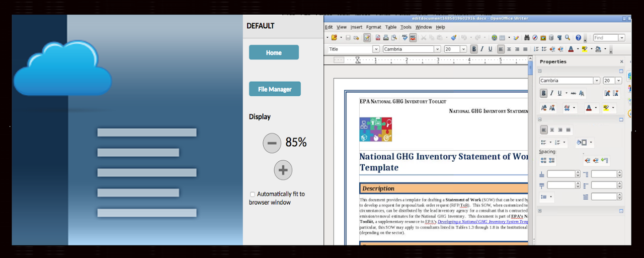Collapse the sidebar character section

pyautogui.click(x=540, y=72)
